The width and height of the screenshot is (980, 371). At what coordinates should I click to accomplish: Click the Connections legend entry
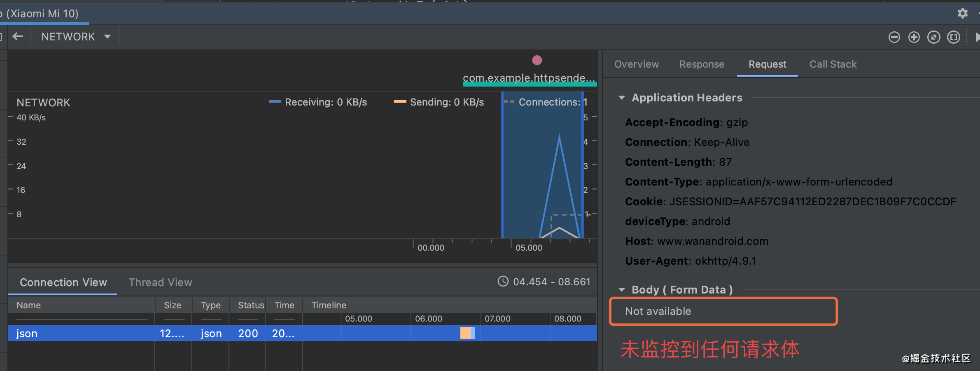[546, 102]
